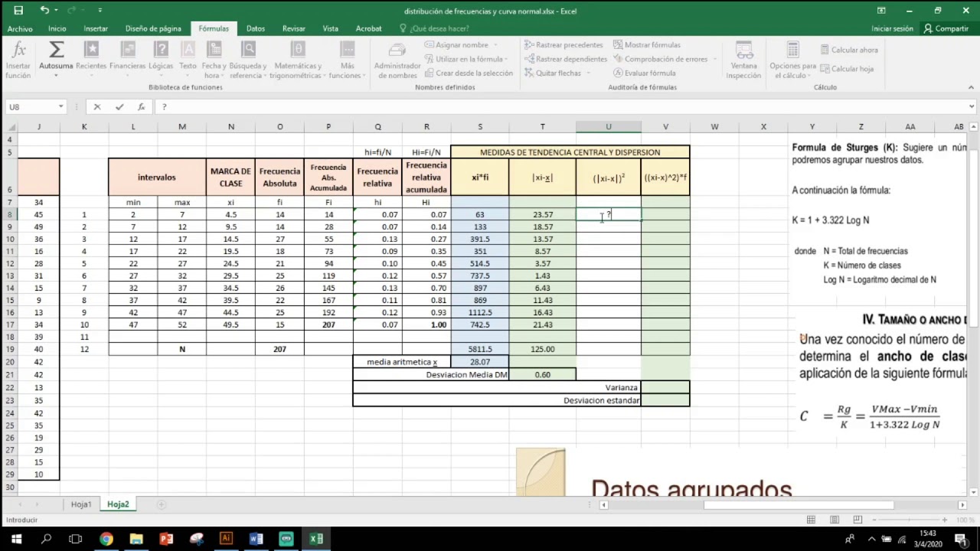Click the Autosuma sigma icon
980x551 pixels.
click(56, 51)
